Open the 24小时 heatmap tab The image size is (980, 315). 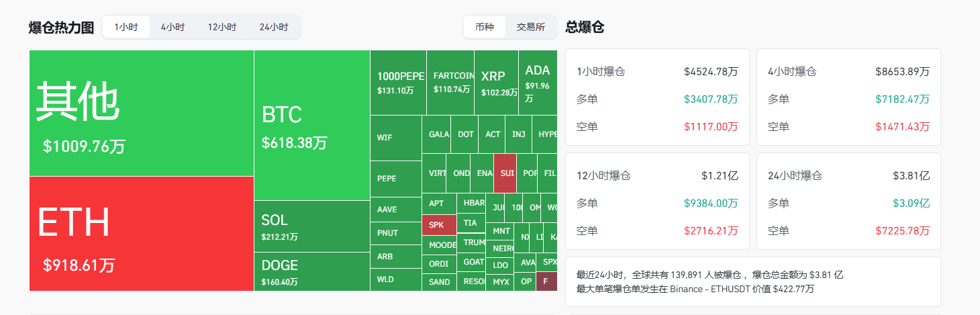[273, 28]
